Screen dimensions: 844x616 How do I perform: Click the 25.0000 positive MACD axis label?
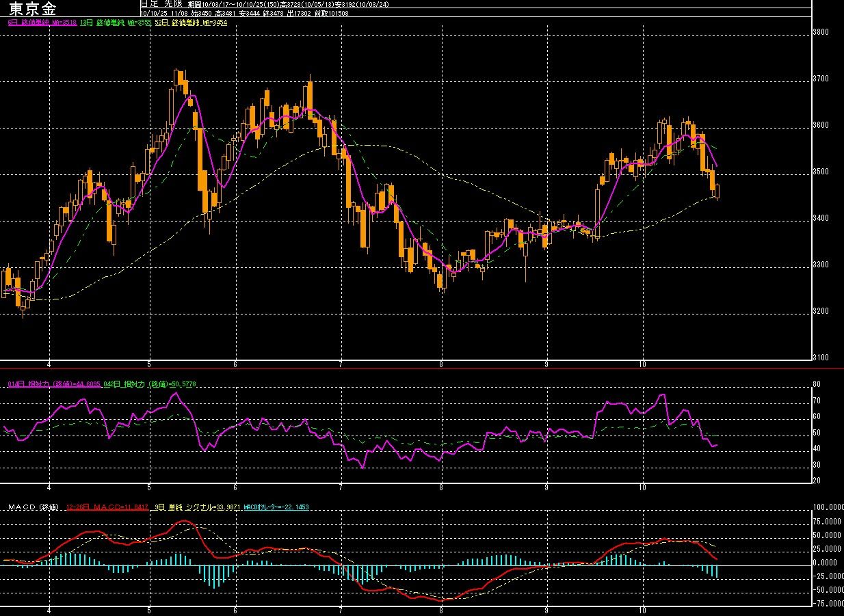pos(828,549)
